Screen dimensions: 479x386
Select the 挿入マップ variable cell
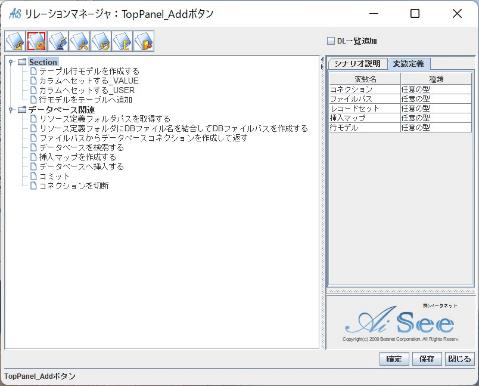coord(365,118)
